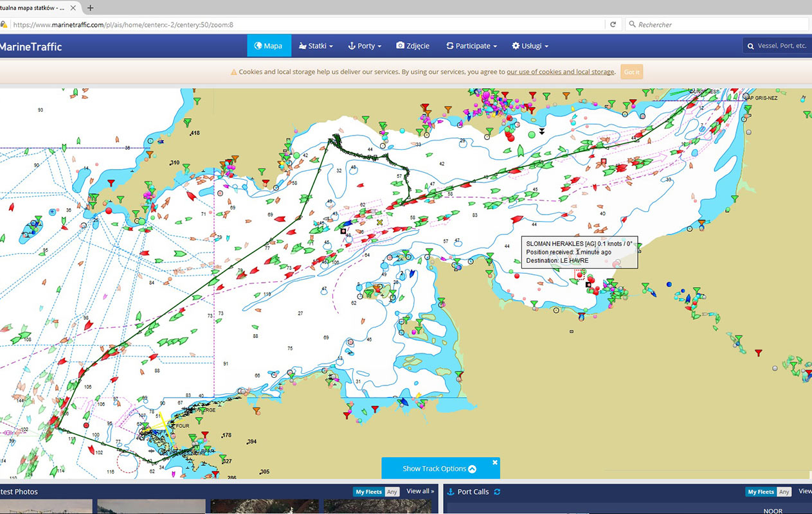The height and width of the screenshot is (514, 812).
Task: Click the camera icon beside Zdjęcie
Action: (x=401, y=46)
